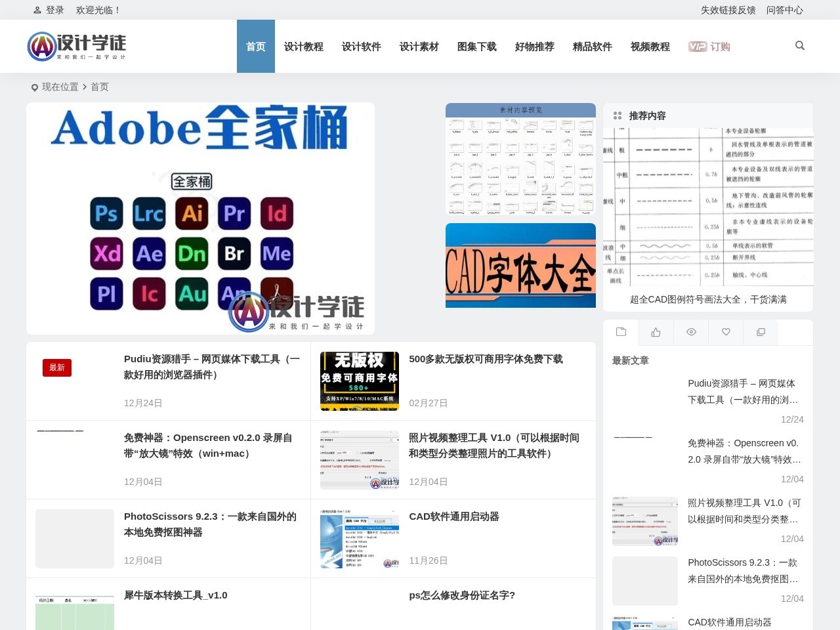Select the folder icon tab for 最新文章

pyautogui.click(x=621, y=332)
